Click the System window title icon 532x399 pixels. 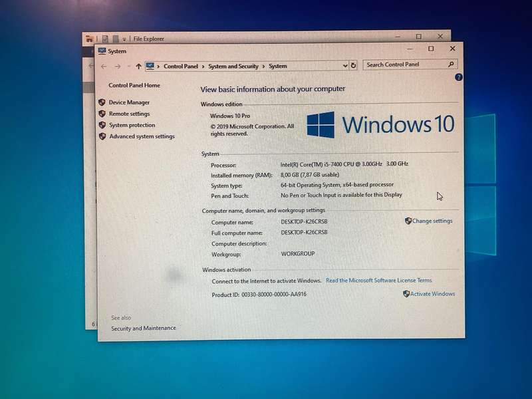pos(102,51)
